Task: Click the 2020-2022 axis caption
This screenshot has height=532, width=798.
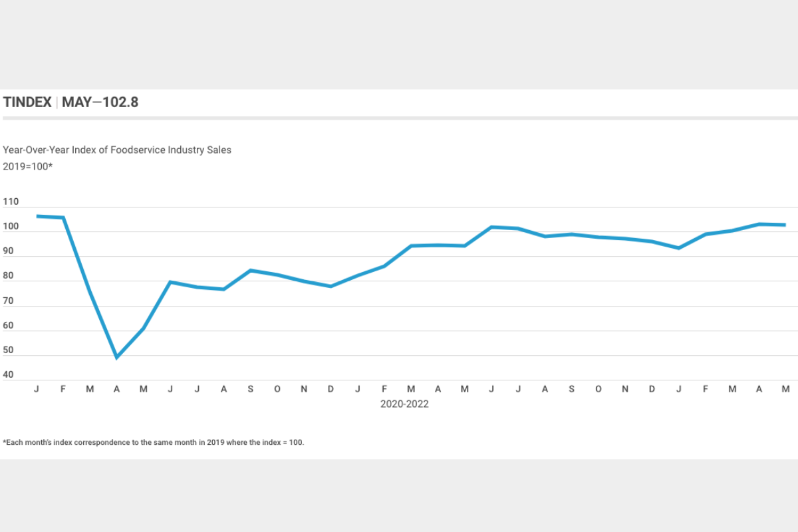Action: pyautogui.click(x=404, y=404)
